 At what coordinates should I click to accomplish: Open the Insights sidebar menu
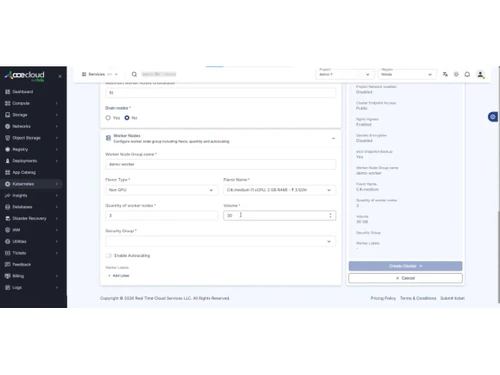[32, 195]
